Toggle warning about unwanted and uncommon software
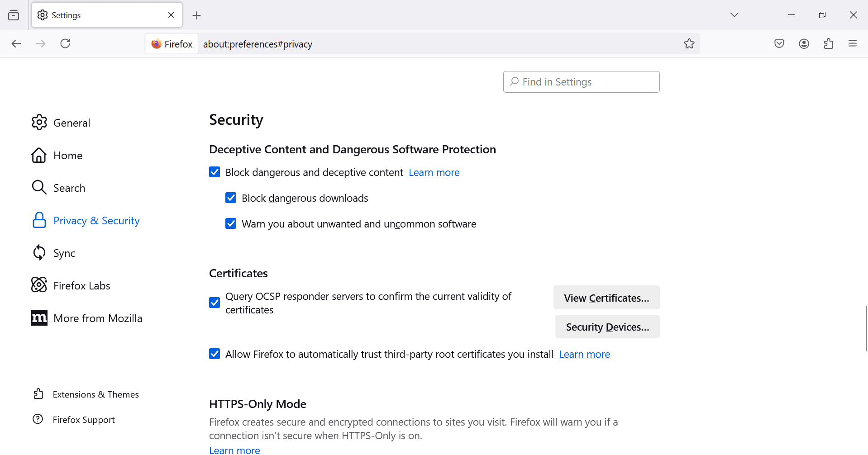This screenshot has height=455, width=868. [x=231, y=224]
